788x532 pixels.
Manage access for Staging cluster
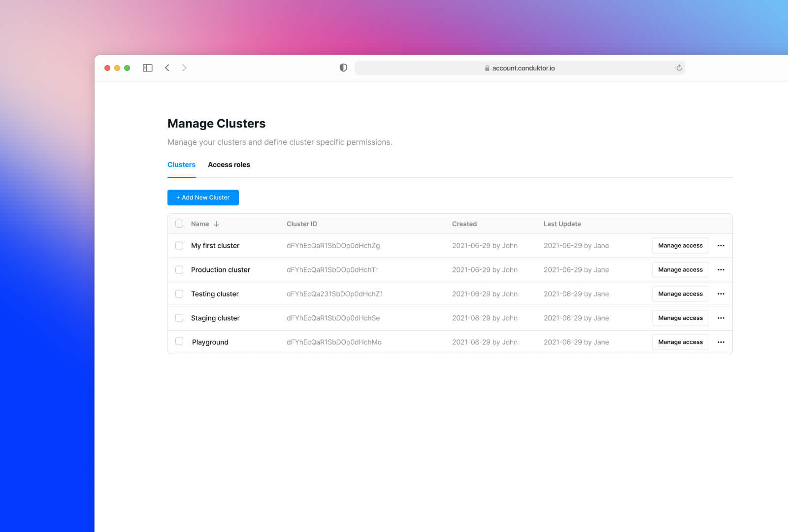point(681,318)
